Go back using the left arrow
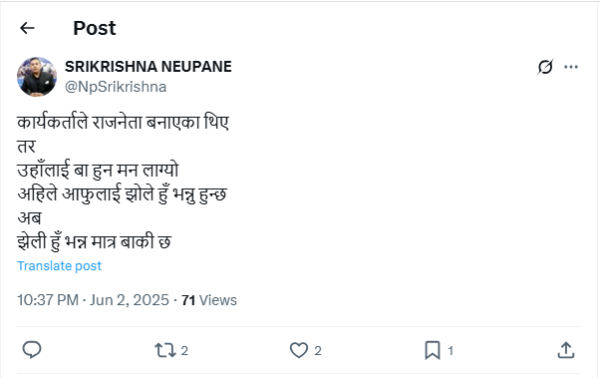 [27, 28]
